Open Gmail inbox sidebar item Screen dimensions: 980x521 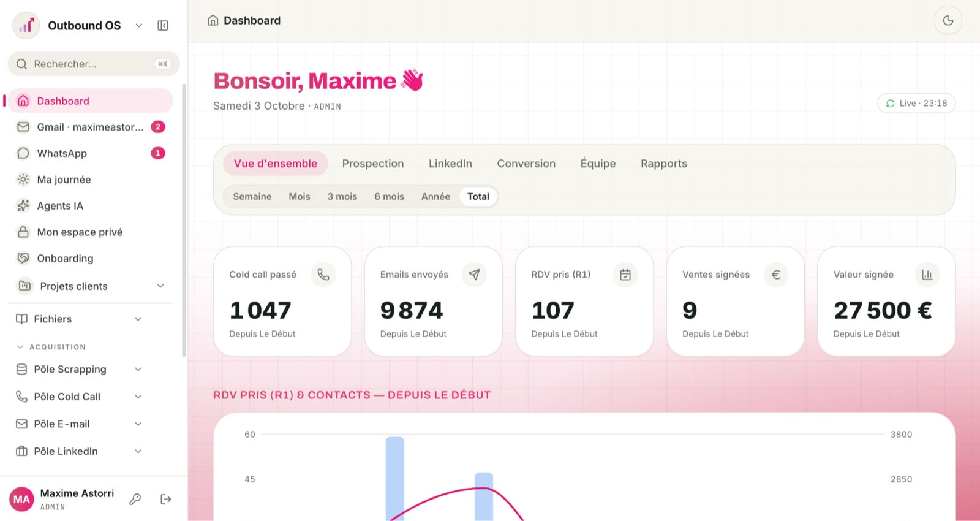click(90, 127)
